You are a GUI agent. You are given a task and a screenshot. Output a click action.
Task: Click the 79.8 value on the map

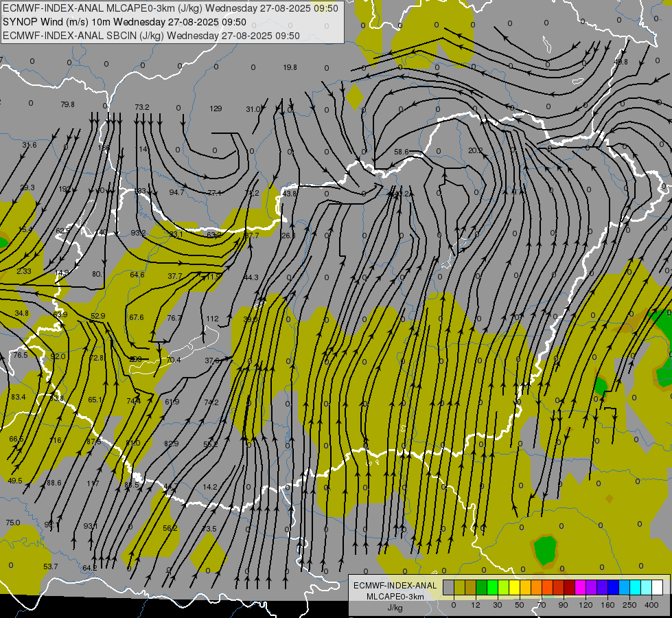pyautogui.click(x=68, y=104)
